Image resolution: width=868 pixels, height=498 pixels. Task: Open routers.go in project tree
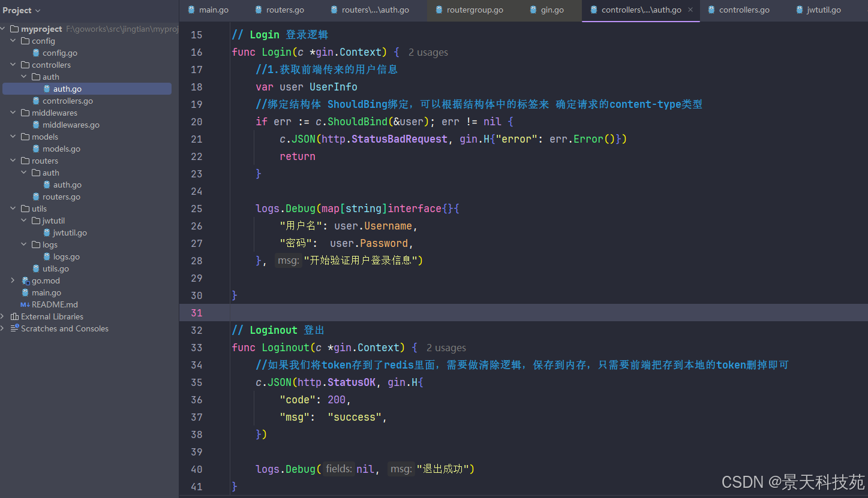click(61, 197)
